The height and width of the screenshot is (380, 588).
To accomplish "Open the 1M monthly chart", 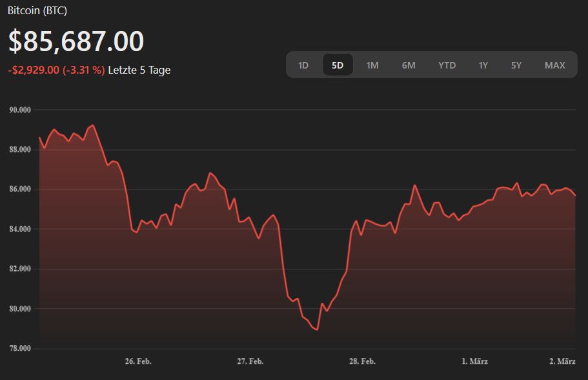I will pyautogui.click(x=372, y=65).
